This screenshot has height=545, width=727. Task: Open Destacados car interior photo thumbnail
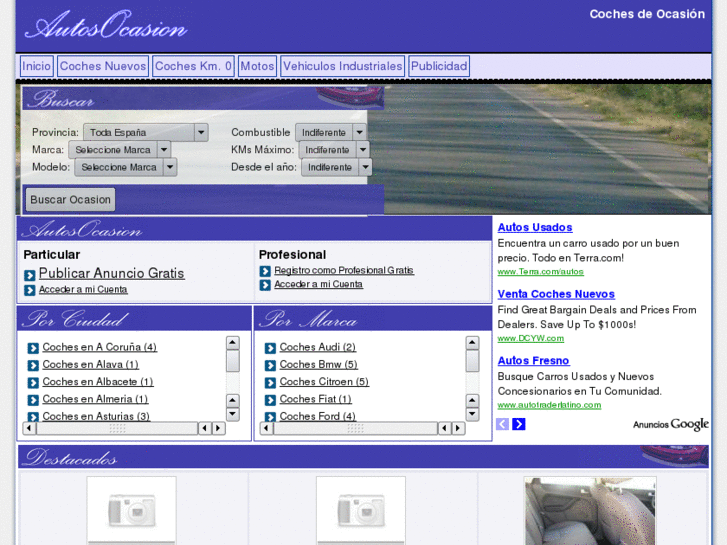pos(590,511)
